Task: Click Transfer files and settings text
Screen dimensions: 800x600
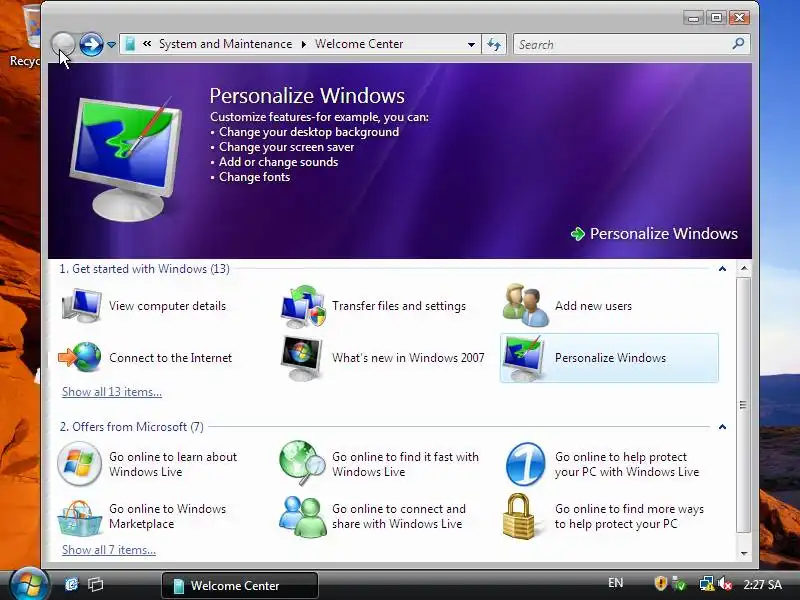Action: 399,306
